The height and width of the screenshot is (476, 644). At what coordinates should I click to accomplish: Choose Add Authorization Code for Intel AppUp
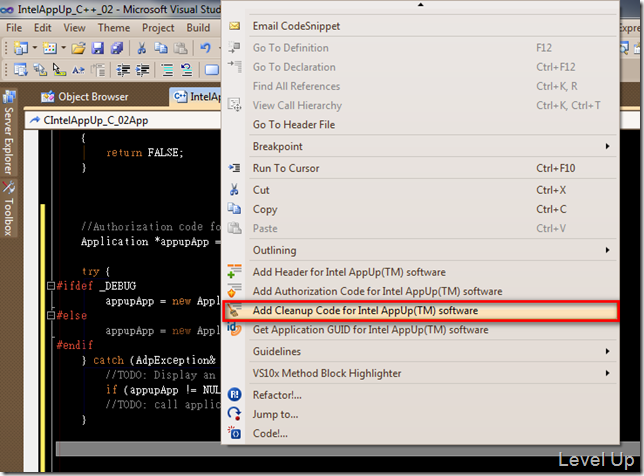click(420, 291)
